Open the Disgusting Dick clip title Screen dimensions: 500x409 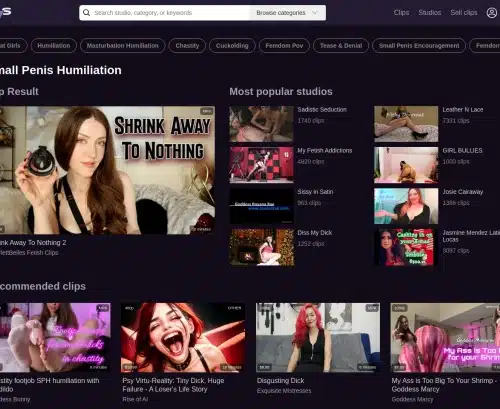click(x=280, y=381)
